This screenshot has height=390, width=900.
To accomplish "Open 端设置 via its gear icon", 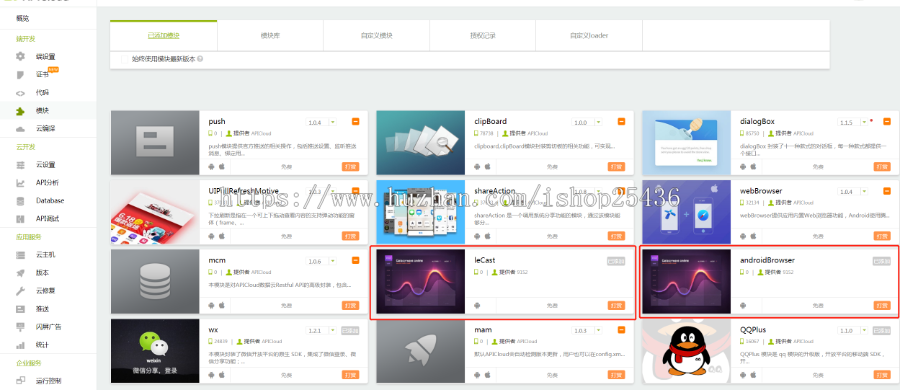I will tap(21, 56).
